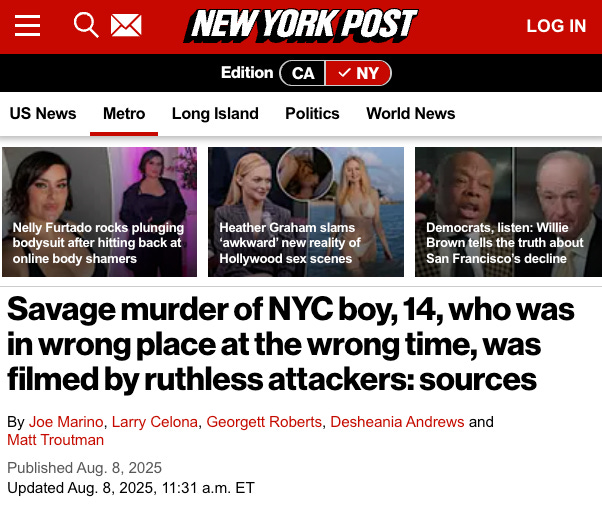The image size is (602, 506).
Task: Click author link Joe Marino
Action: click(x=66, y=422)
